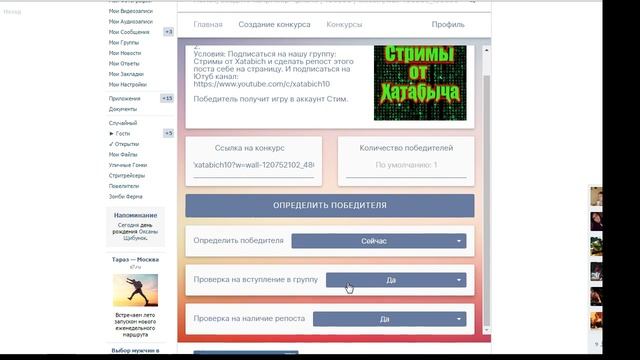This screenshot has width=640, height=360.
Task: Open the Стритрейсеры app link
Action: (x=127, y=176)
